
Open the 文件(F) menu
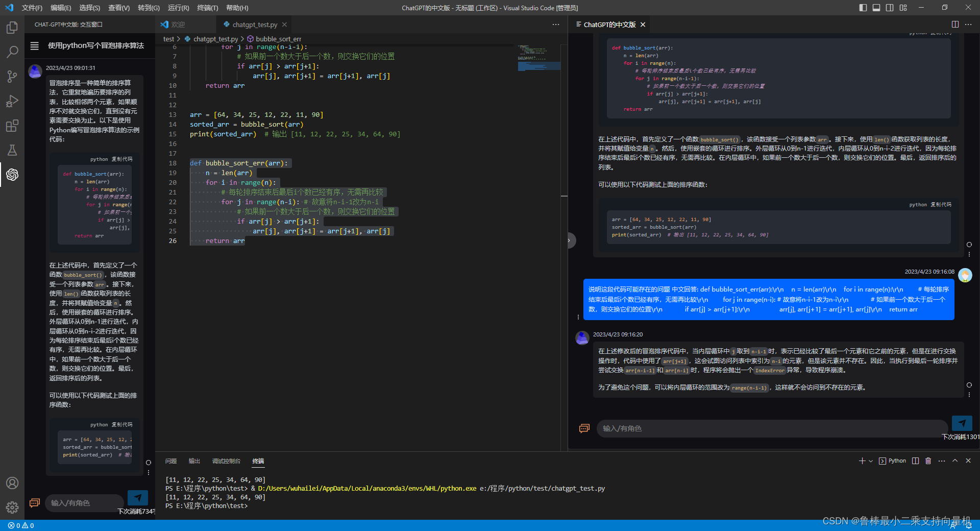32,8
